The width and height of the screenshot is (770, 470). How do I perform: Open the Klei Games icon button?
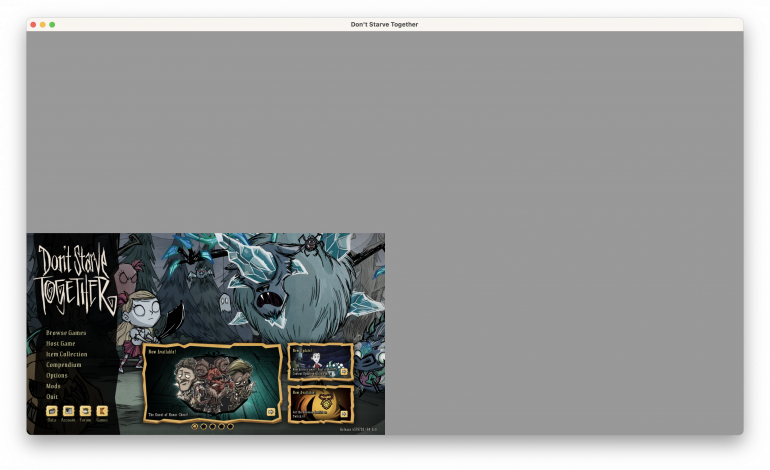pos(102,411)
